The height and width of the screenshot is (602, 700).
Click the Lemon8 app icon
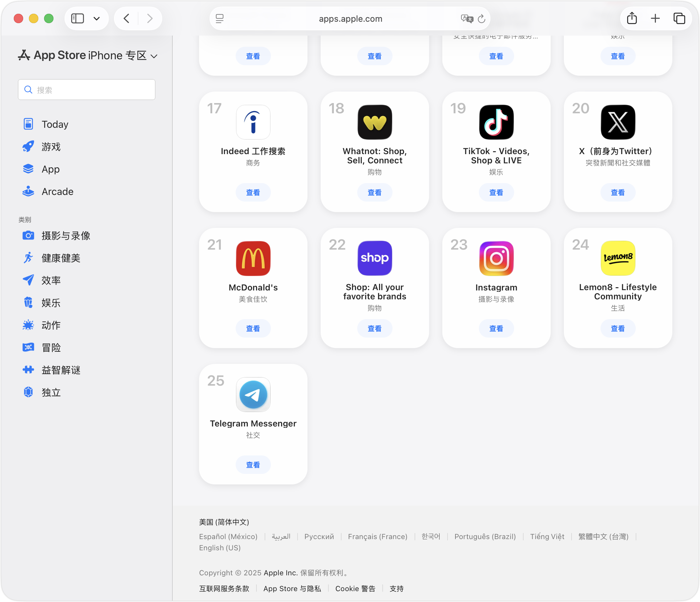point(618,258)
